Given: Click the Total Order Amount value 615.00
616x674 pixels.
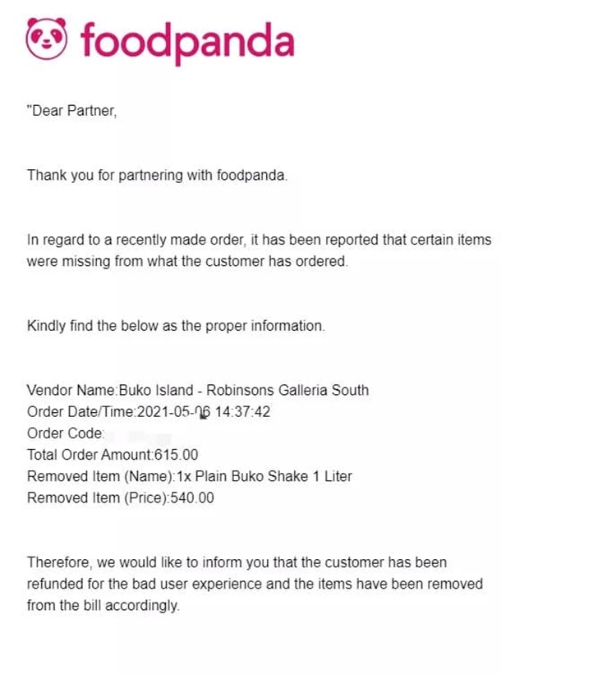Looking at the screenshot, I should tap(177, 455).
